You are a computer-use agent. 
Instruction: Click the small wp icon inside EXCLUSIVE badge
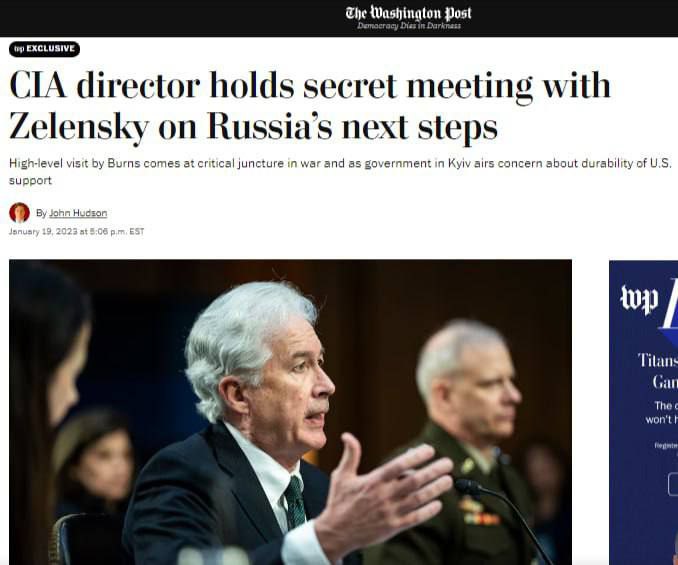(19, 49)
